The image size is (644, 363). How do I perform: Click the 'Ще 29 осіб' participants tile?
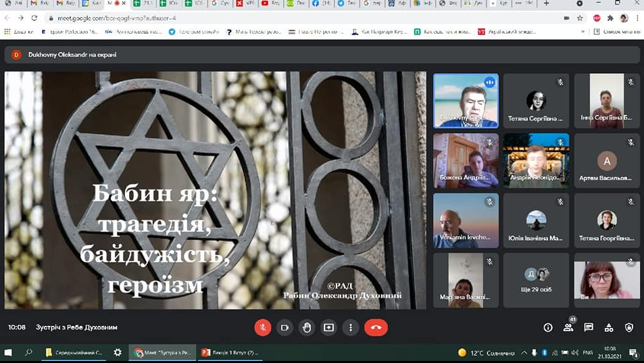point(536,280)
